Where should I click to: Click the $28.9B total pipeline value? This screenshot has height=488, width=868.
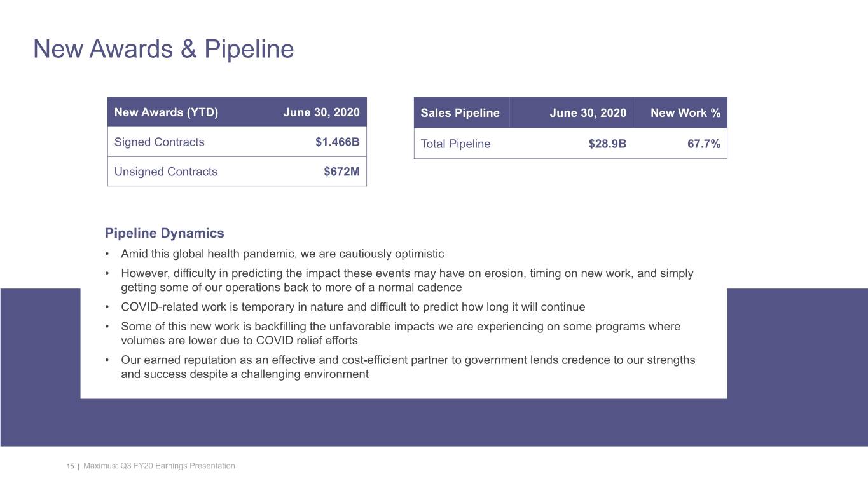pos(607,144)
